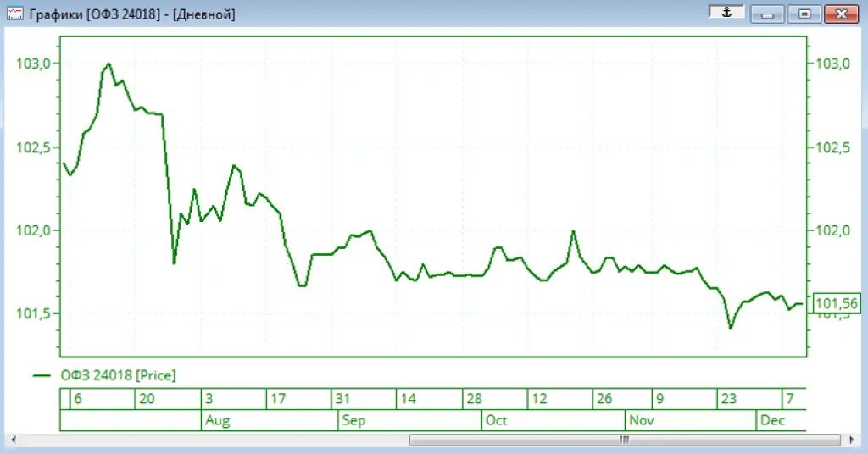Close the ОФЗ 24018 chart window
868x454 pixels.
point(841,14)
